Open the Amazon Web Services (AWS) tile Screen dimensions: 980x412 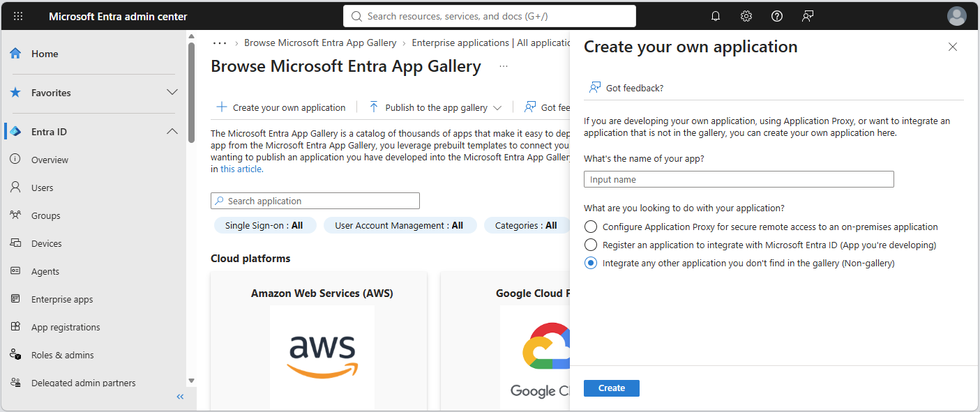[x=319, y=341]
